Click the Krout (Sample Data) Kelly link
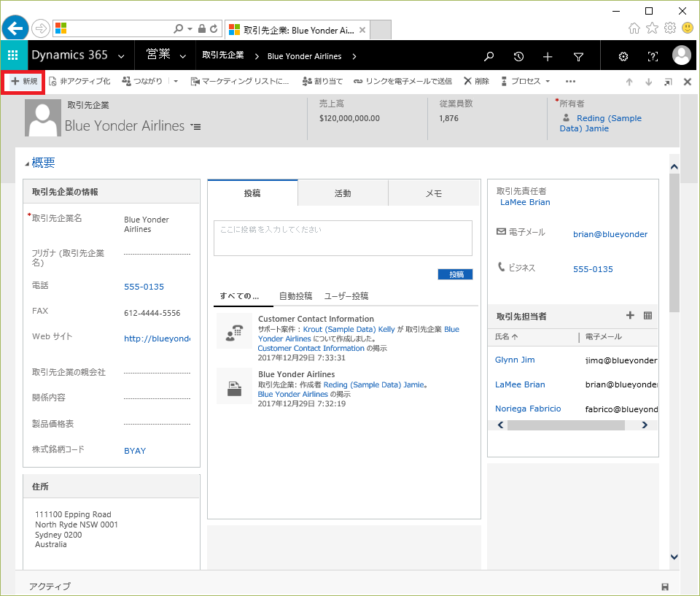Viewport: 700px width, 596px height. tap(349, 329)
